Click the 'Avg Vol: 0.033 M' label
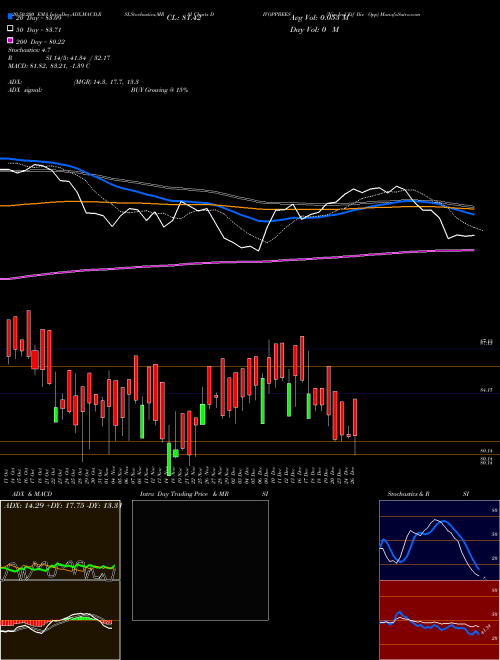 [319, 18]
